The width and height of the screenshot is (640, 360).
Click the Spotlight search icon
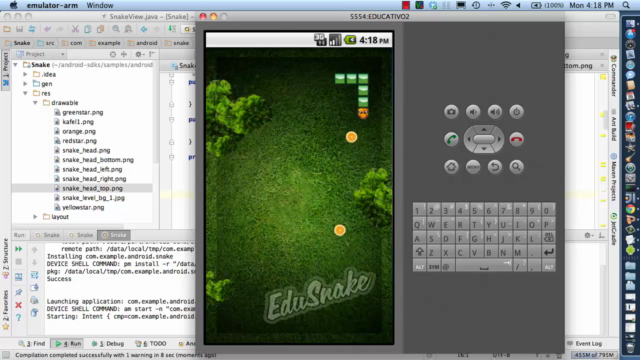tap(626, 5)
